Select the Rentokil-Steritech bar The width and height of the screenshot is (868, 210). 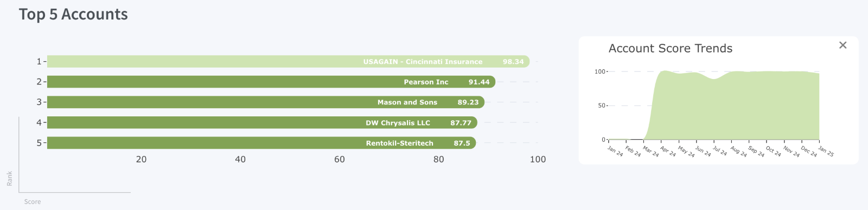pos(261,143)
